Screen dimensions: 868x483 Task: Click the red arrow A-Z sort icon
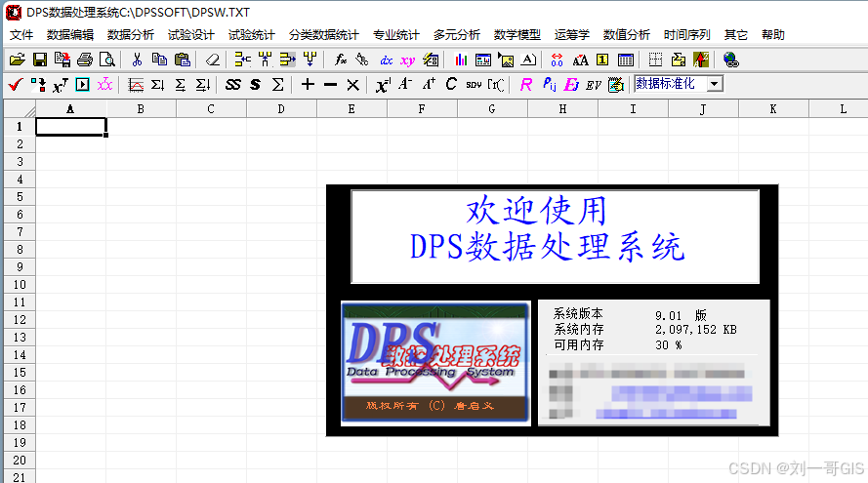701,60
